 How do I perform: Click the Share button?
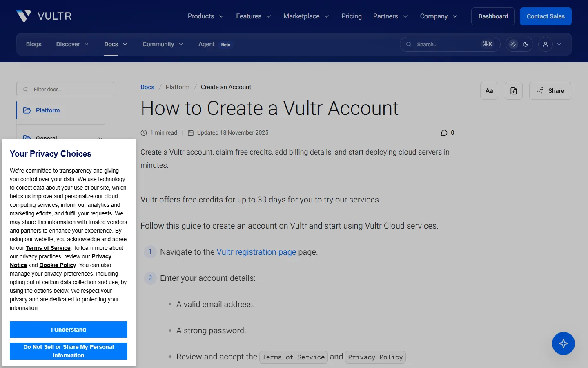[550, 91]
